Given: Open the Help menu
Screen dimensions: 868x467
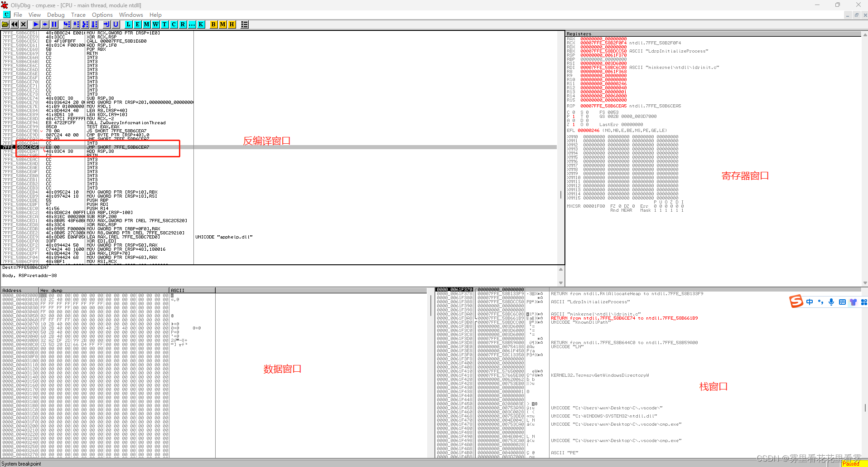Looking at the screenshot, I should [155, 15].
